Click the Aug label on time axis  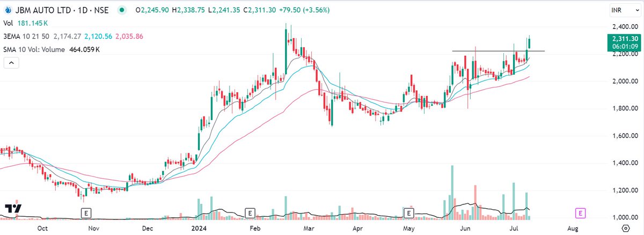pos(573,229)
